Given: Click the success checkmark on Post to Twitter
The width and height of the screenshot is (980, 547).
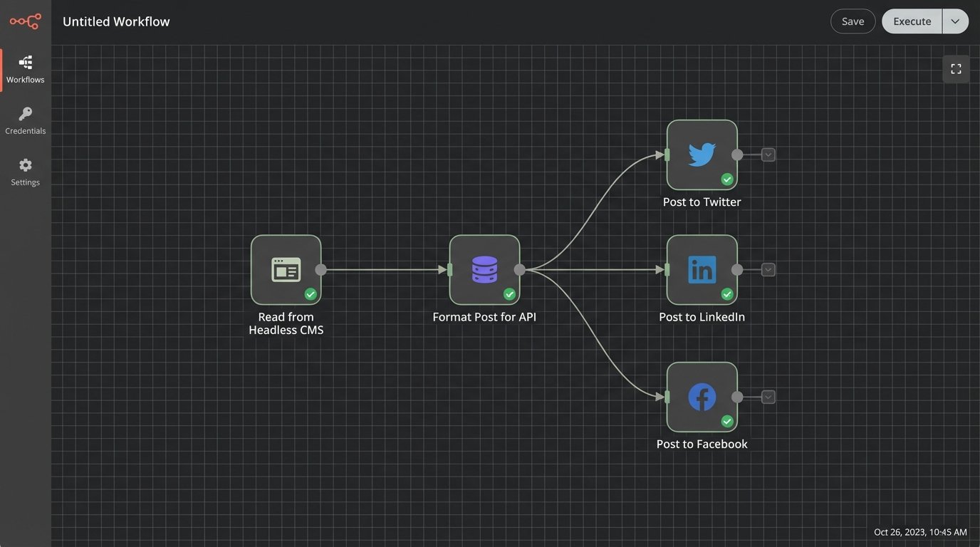Looking at the screenshot, I should click(727, 179).
